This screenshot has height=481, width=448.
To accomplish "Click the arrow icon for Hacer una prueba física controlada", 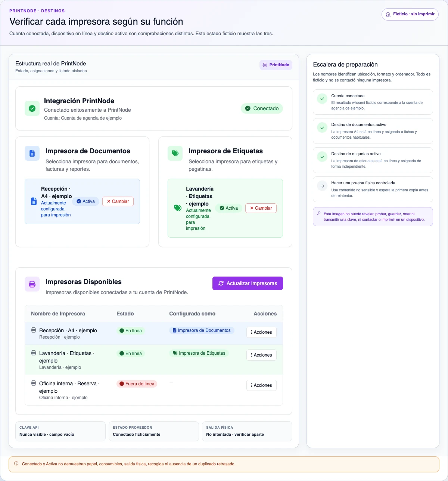I will click(x=322, y=186).
